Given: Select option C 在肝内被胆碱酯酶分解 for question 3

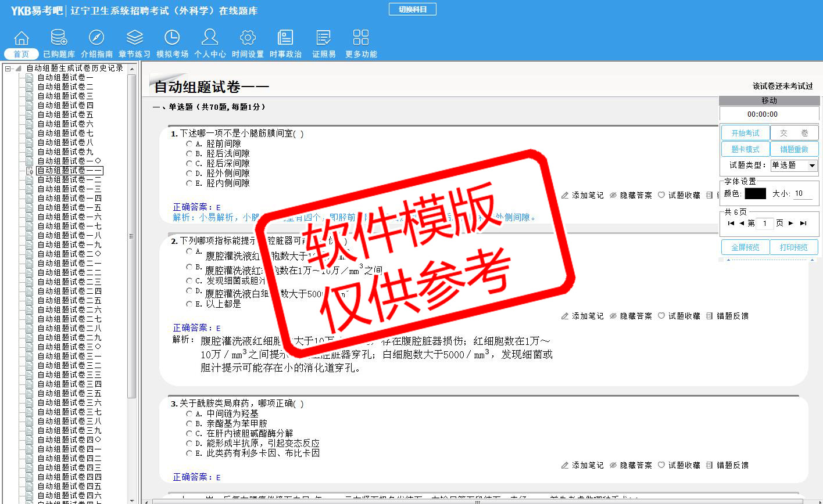Looking at the screenshot, I should click(x=189, y=433).
